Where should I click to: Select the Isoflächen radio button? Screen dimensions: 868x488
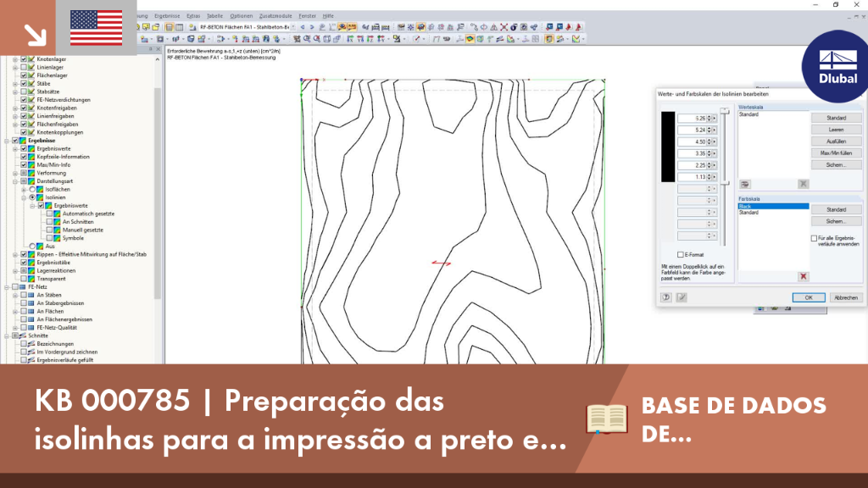tap(32, 189)
